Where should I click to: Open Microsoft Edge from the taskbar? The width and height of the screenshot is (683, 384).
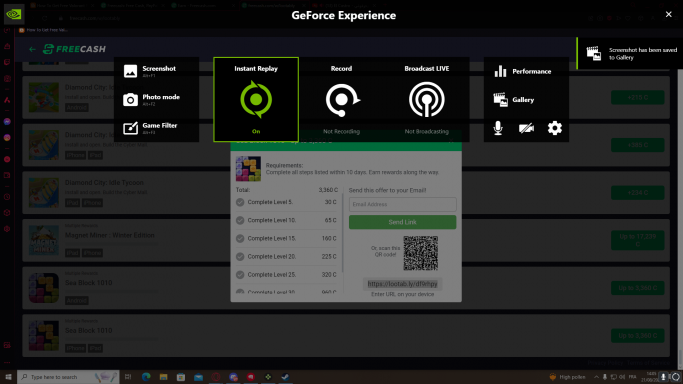point(146,377)
